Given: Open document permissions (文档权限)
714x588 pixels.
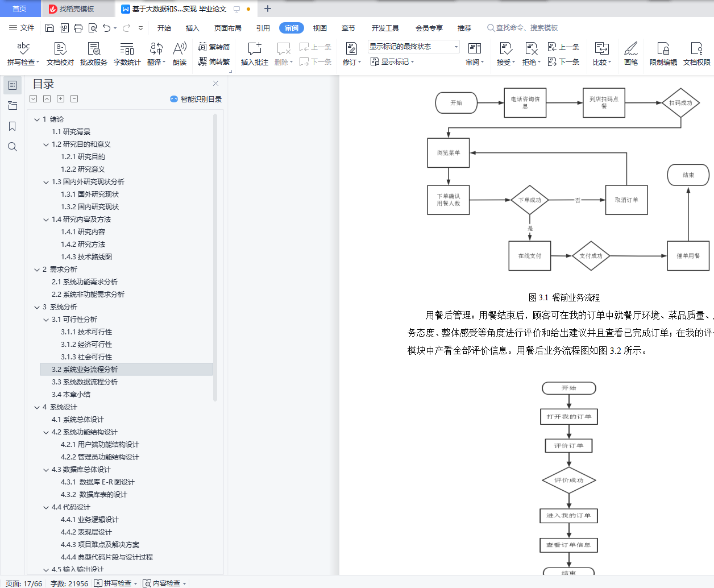Looking at the screenshot, I should point(697,54).
